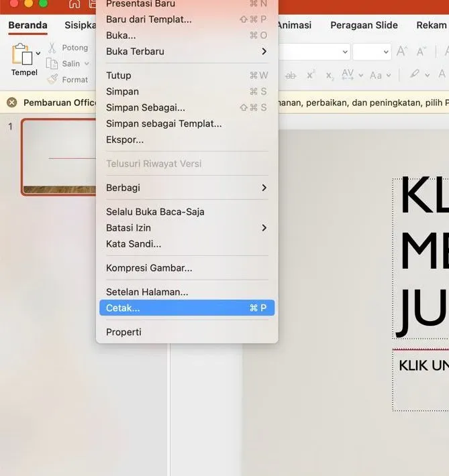
Task: Open the font name combo box
Action: (315, 52)
